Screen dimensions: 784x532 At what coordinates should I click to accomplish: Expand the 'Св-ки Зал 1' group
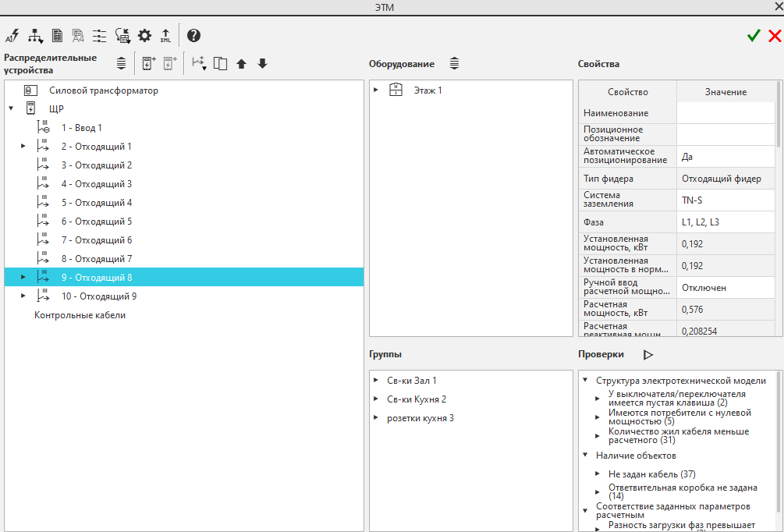376,381
